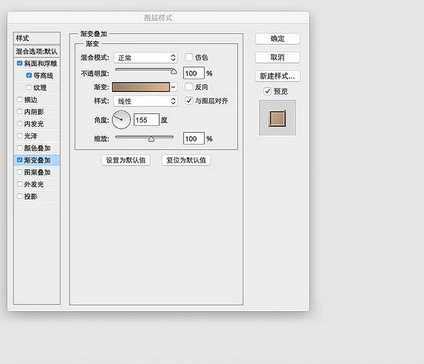Enable the 反向 checkbox

tap(189, 87)
